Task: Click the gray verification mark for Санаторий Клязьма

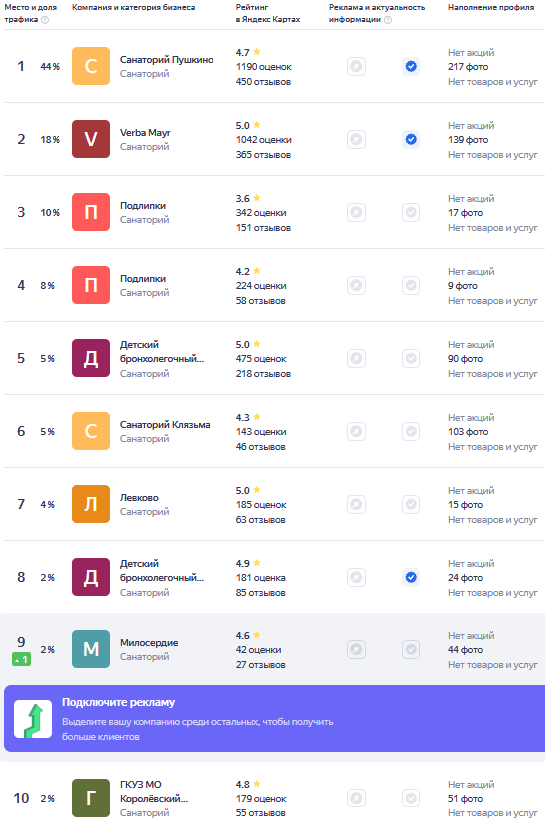Action: click(411, 431)
